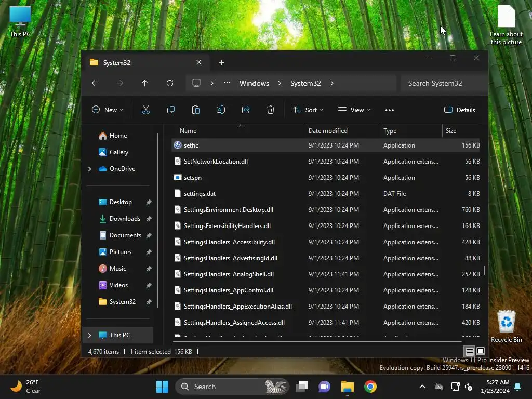Select the setspn application file
Screen dimensions: 532x399
(326, 178)
